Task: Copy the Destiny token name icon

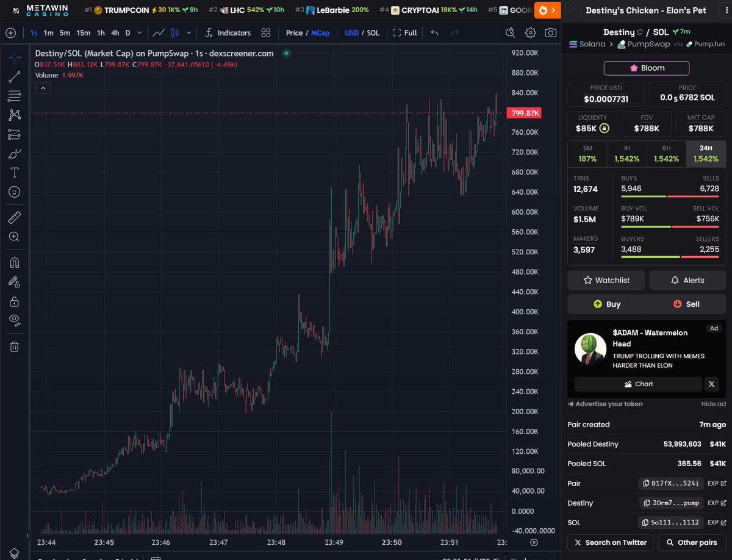Action: (x=640, y=32)
